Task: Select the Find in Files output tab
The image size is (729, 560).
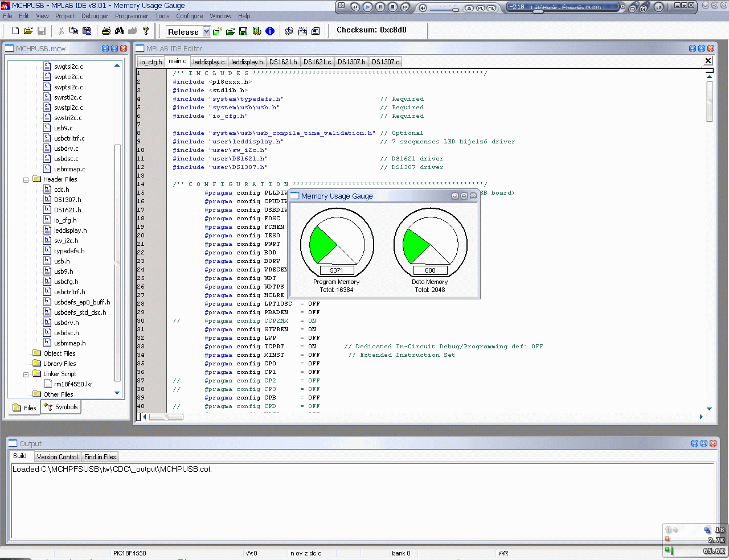Action: pyautogui.click(x=100, y=457)
